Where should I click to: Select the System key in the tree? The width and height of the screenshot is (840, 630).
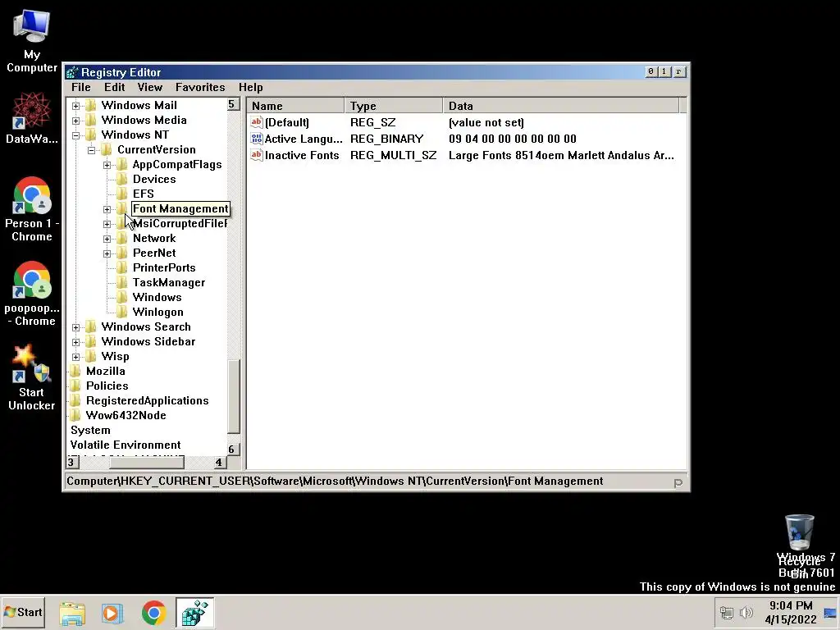(90, 430)
